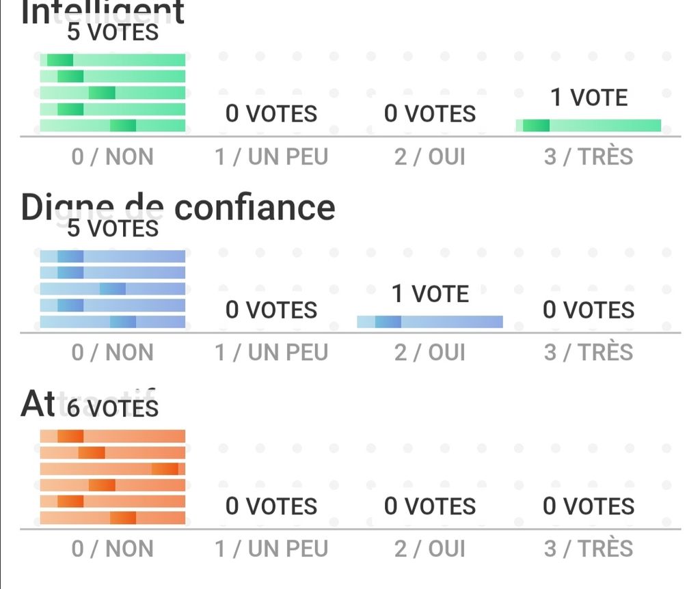This screenshot has width=700, height=589.
Task: Select "0 / NON" under the Intelligent chart
Action: (x=113, y=157)
